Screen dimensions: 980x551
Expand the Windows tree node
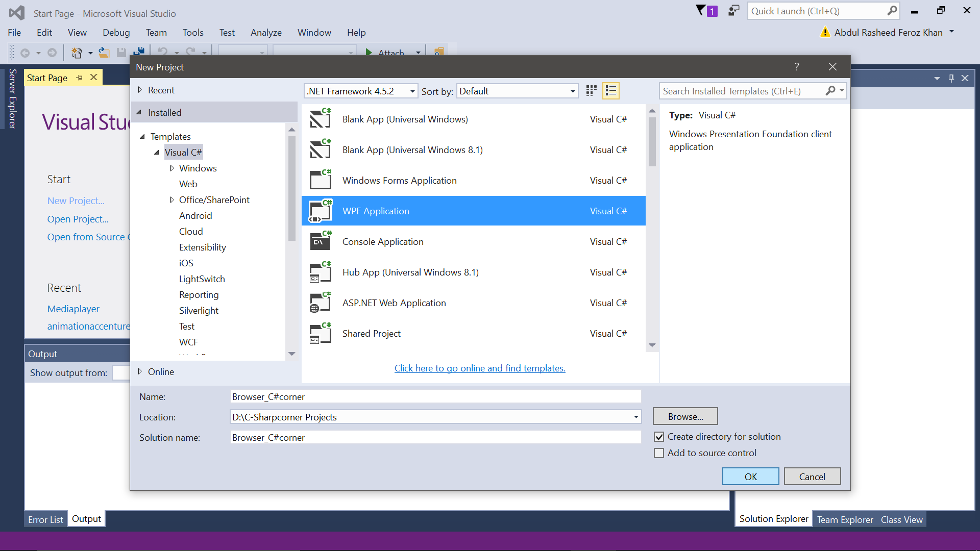pyautogui.click(x=172, y=168)
